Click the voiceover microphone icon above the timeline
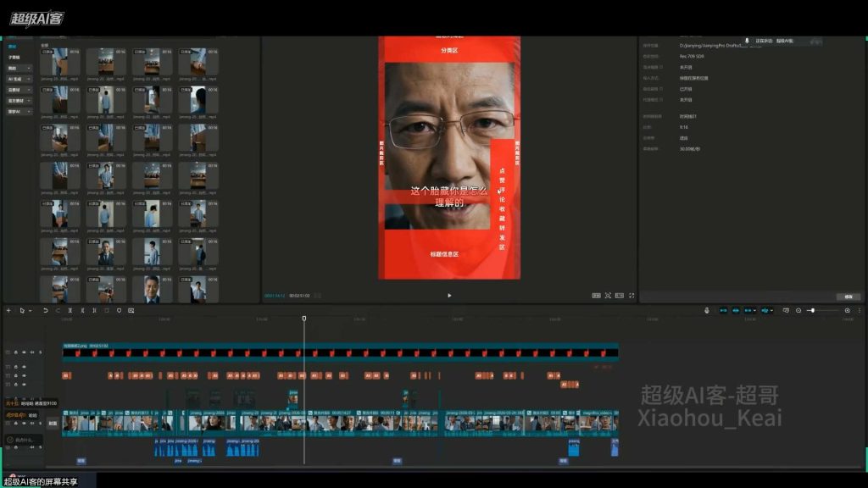 pyautogui.click(x=707, y=310)
